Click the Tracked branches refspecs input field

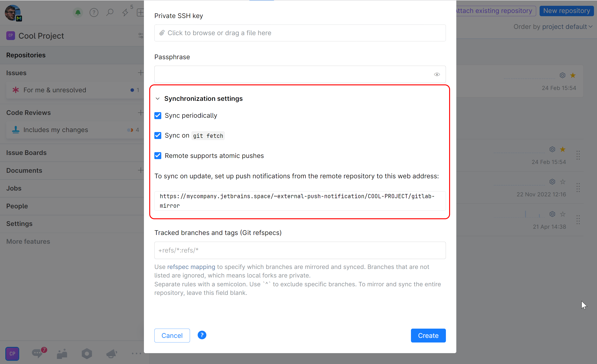pyautogui.click(x=300, y=250)
